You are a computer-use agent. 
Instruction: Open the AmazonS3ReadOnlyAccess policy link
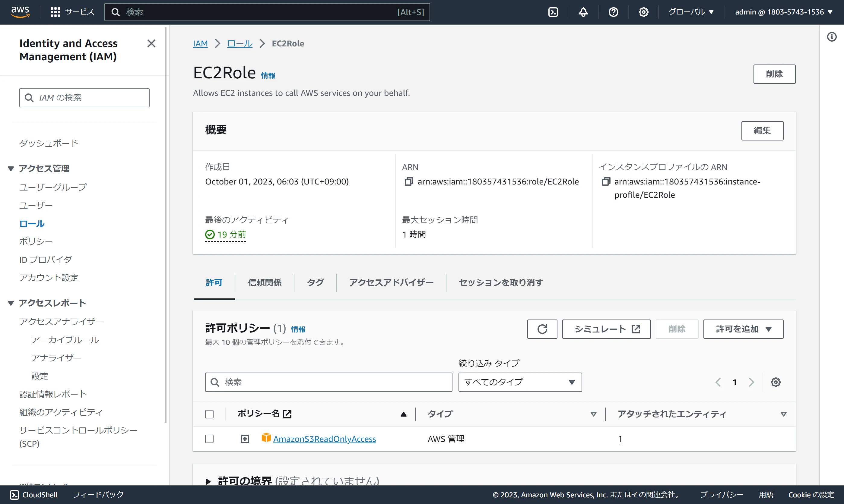(325, 439)
